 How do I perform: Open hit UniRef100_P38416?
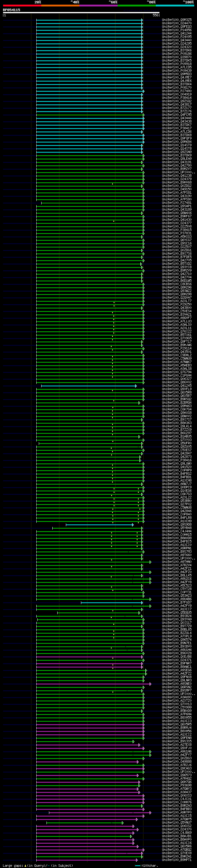pyautogui.click(x=177, y=460)
